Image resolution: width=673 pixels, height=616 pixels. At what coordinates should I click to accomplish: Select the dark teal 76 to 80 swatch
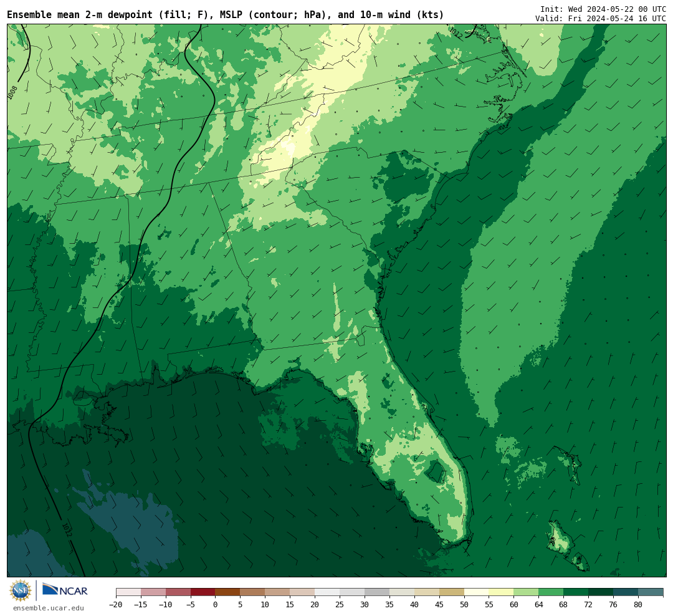click(x=626, y=592)
